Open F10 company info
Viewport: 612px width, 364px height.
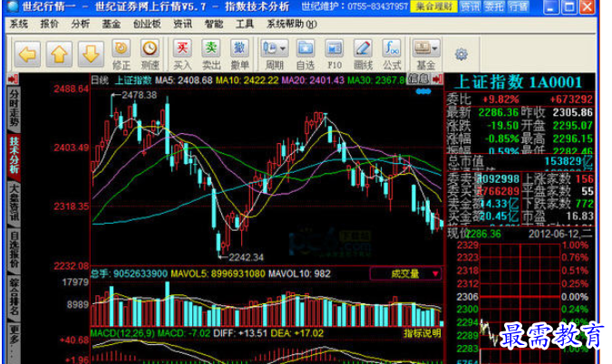click(x=335, y=54)
